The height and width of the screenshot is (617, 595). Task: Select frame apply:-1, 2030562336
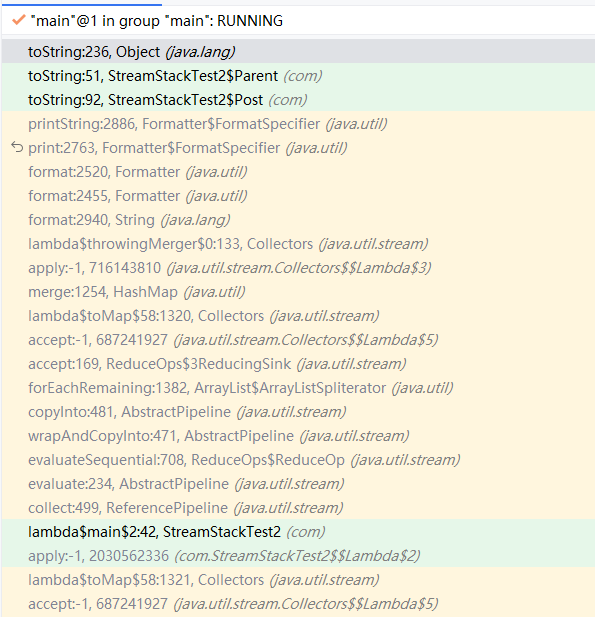pyautogui.click(x=298, y=556)
